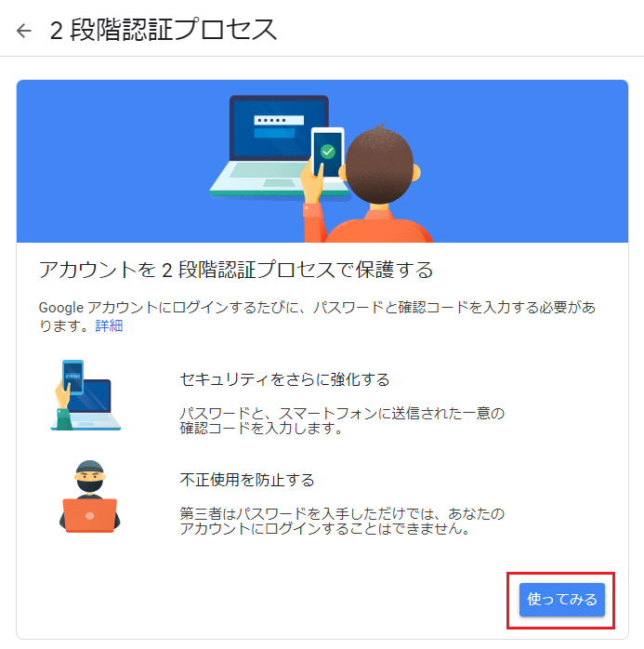Select the phone and laptop security icon
644x649 pixels.
[85, 395]
